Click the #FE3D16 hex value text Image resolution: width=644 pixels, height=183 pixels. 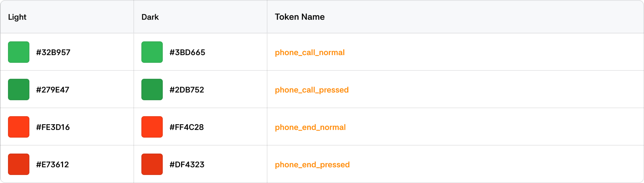tap(53, 127)
